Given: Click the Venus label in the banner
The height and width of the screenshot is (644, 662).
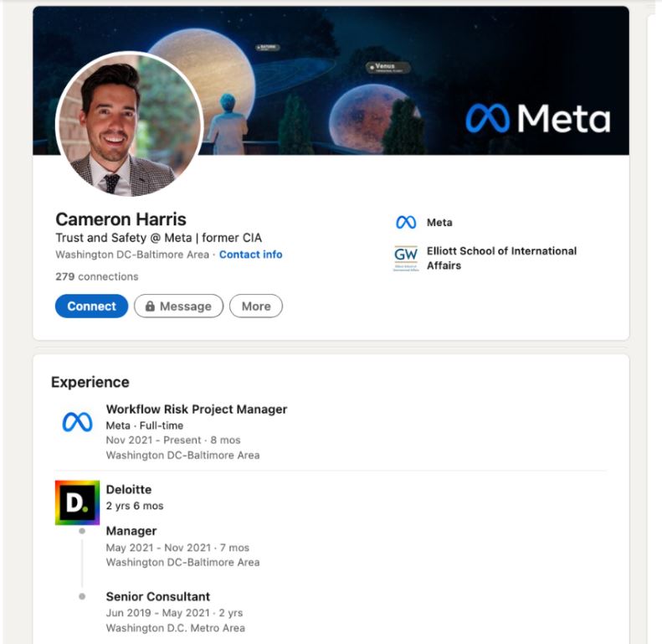Looking at the screenshot, I should pos(384,66).
